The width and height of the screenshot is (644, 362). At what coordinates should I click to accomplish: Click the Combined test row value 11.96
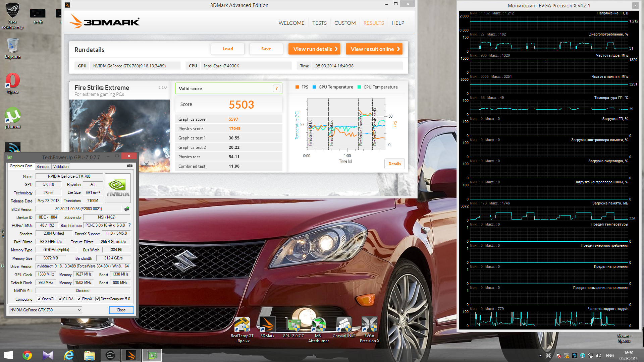point(234,166)
